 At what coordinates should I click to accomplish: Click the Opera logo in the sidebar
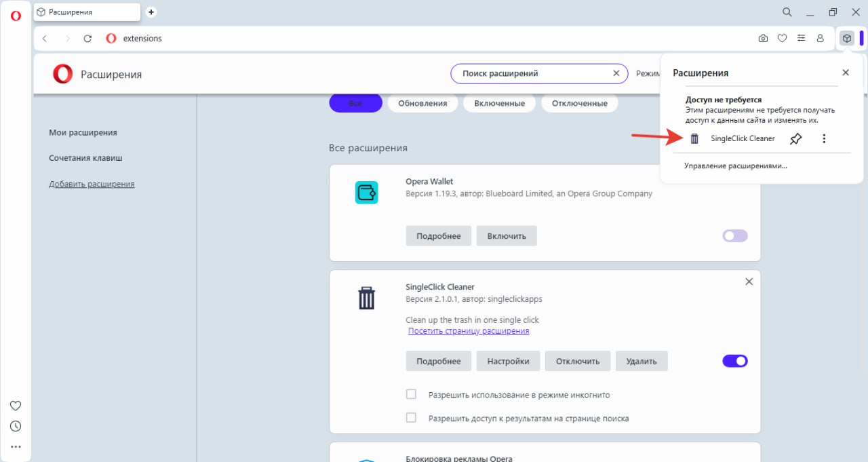[16, 16]
